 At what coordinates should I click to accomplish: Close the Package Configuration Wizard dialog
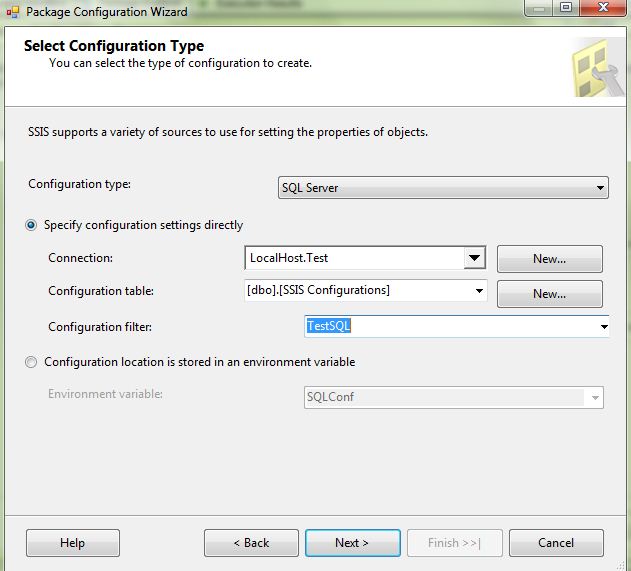(602, 9)
